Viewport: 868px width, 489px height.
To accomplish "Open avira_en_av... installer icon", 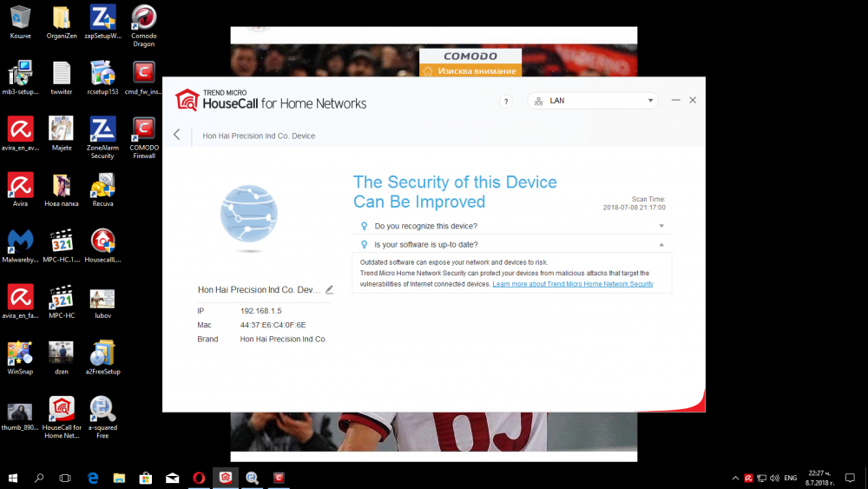I will click(x=21, y=134).
